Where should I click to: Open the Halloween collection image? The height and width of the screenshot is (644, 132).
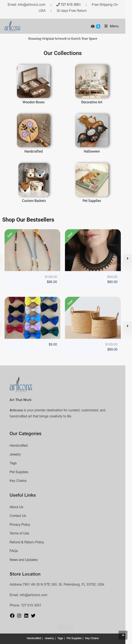[x=92, y=130]
